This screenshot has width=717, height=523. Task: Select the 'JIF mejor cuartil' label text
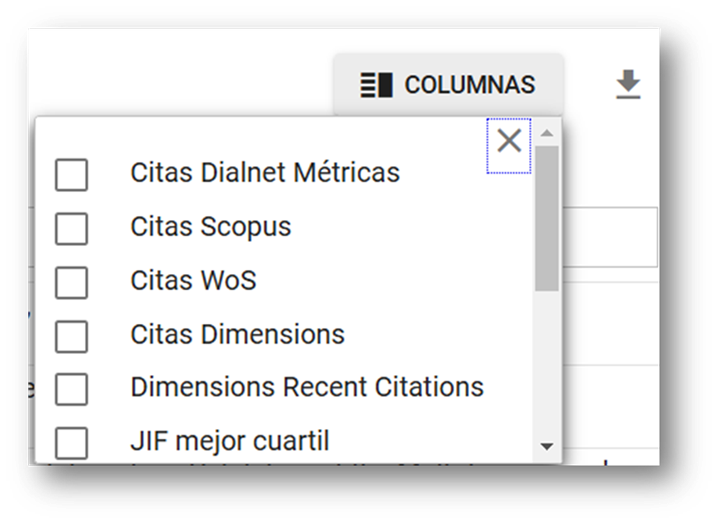coord(230,440)
